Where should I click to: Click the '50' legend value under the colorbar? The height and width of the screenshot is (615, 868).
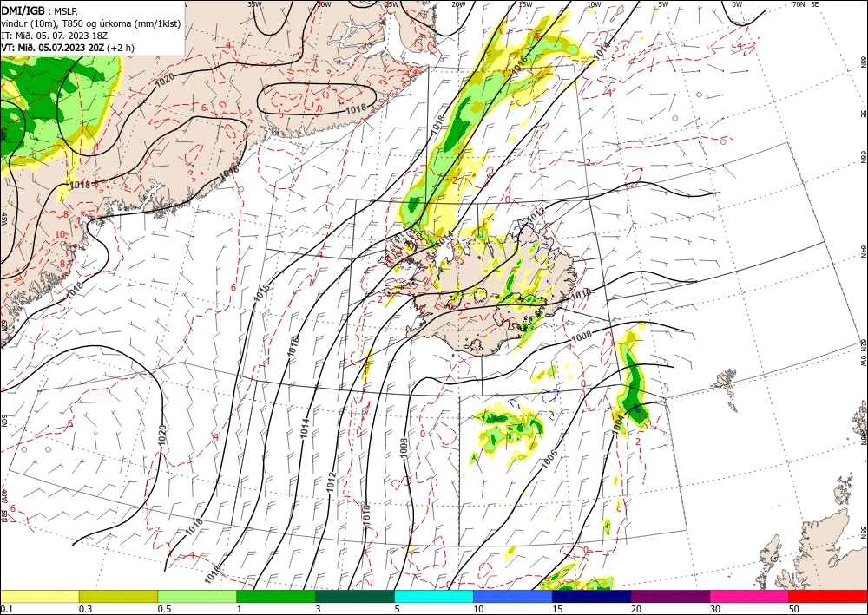794,609
